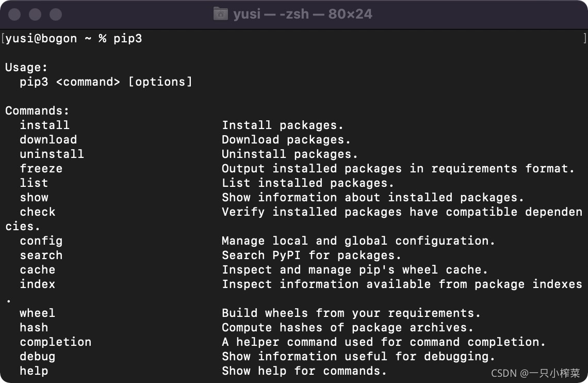This screenshot has width=588, height=383.
Task: Select the freeze command text
Action: coord(41,168)
